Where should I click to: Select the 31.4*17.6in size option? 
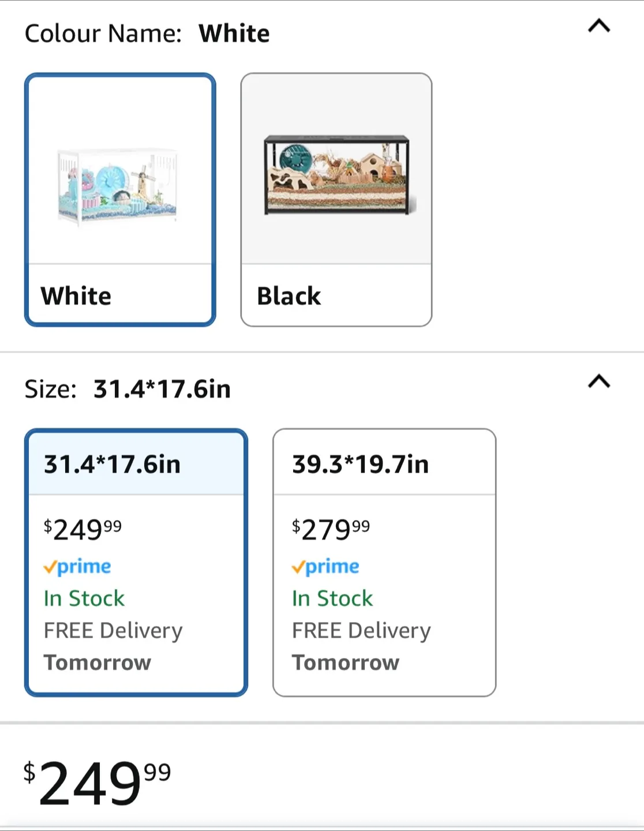[136, 560]
